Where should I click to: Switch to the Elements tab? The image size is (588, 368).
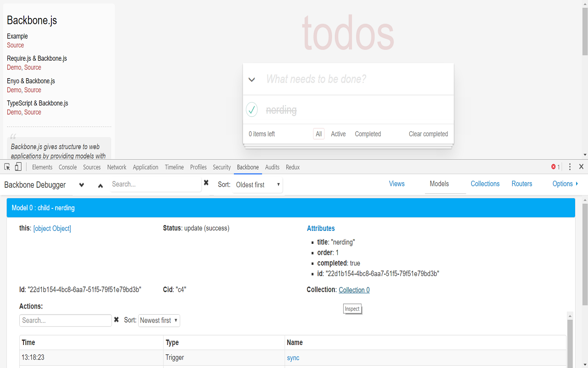point(42,167)
